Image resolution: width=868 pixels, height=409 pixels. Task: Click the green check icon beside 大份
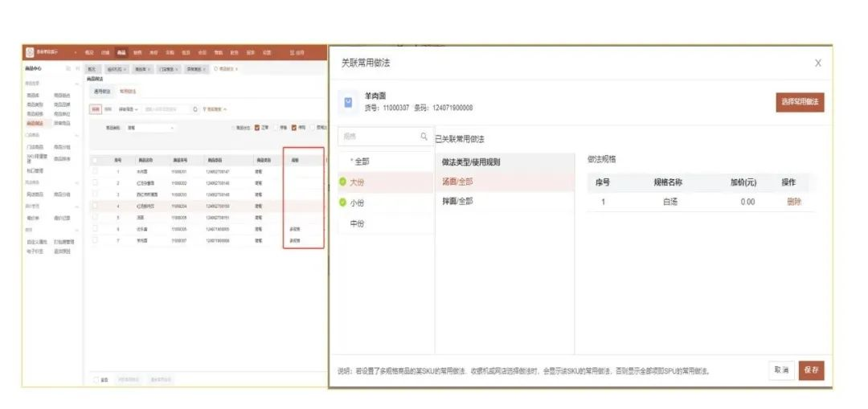[343, 182]
